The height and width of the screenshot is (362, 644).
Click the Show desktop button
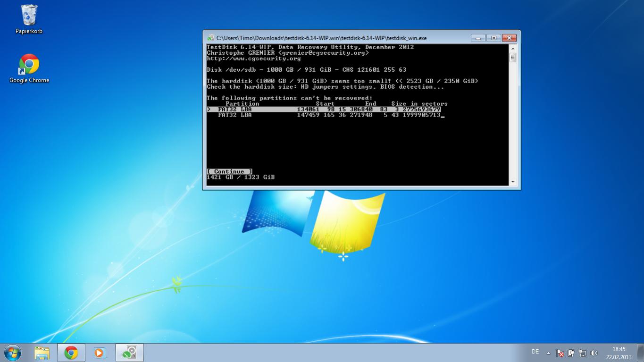640,353
